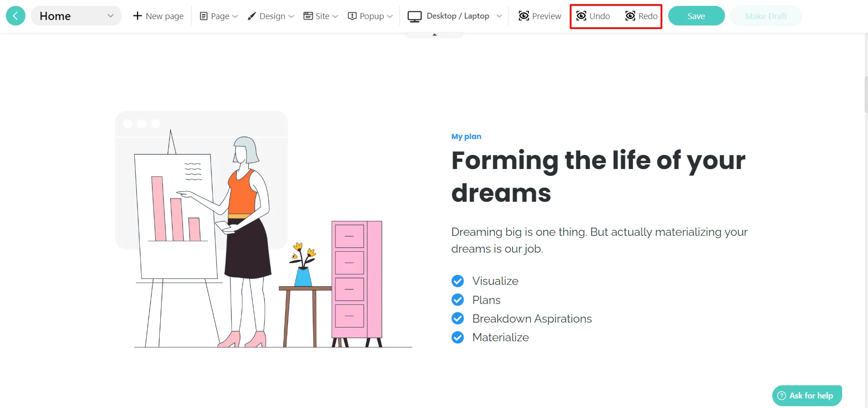Expand the Desktop / Laptop device chevron

click(499, 16)
